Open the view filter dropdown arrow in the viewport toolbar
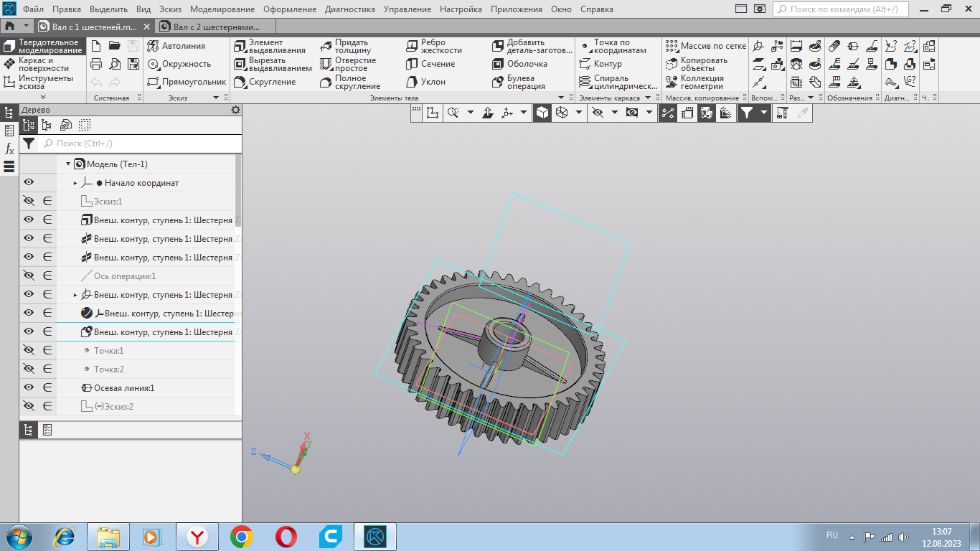 pyautogui.click(x=764, y=113)
